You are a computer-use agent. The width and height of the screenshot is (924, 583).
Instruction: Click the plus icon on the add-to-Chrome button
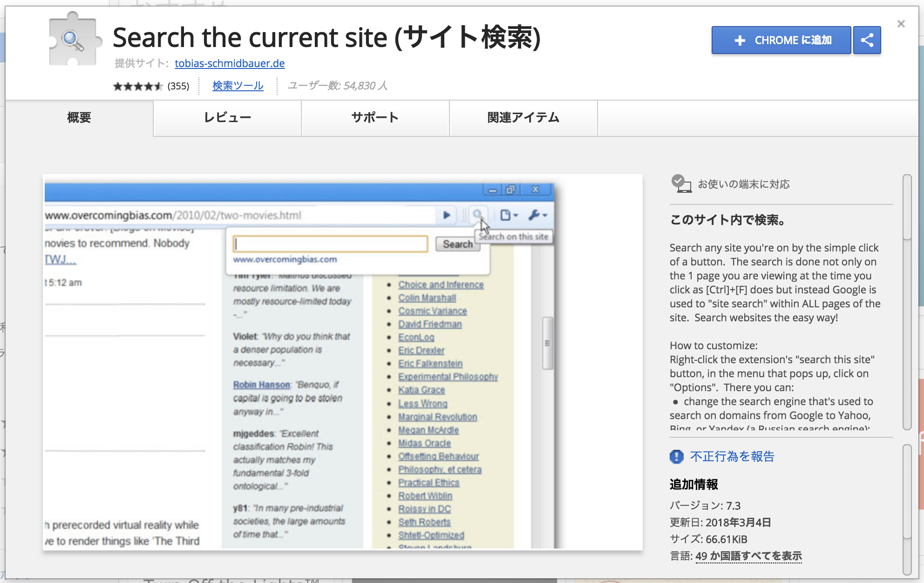[x=740, y=41]
